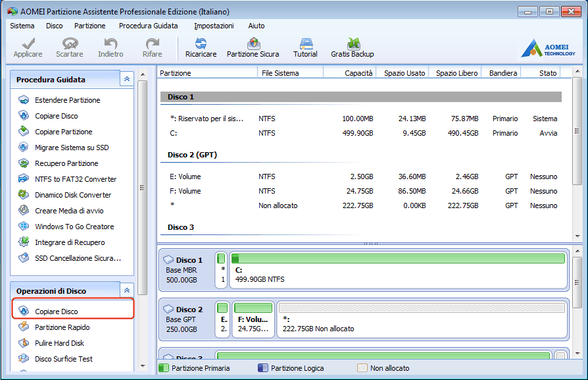This screenshot has height=380, width=588.
Task: Collapse the Operazioni di Disco panel
Action: [127, 290]
